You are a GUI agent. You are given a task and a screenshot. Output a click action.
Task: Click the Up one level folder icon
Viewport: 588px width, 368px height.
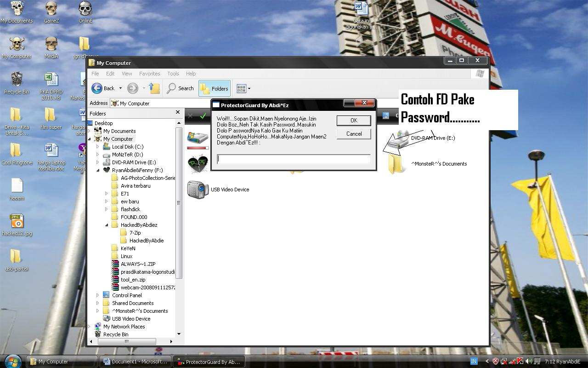(x=154, y=88)
